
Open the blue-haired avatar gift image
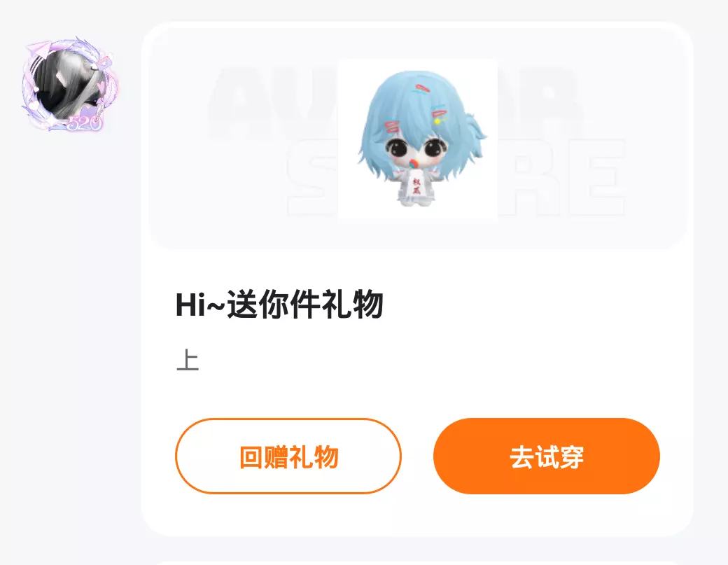417,139
